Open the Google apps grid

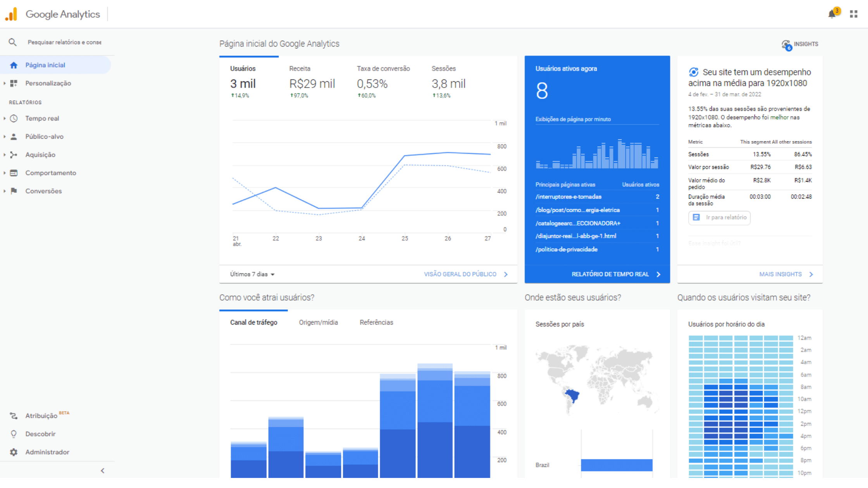click(x=854, y=14)
